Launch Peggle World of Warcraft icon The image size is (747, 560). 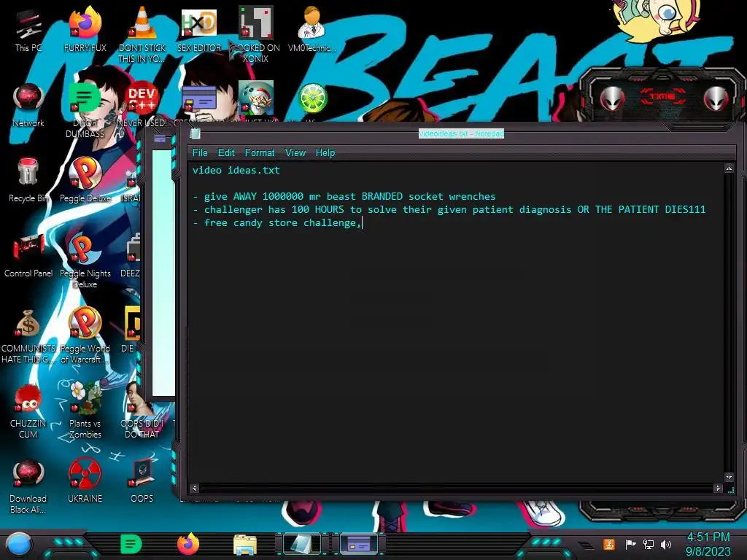click(85, 335)
